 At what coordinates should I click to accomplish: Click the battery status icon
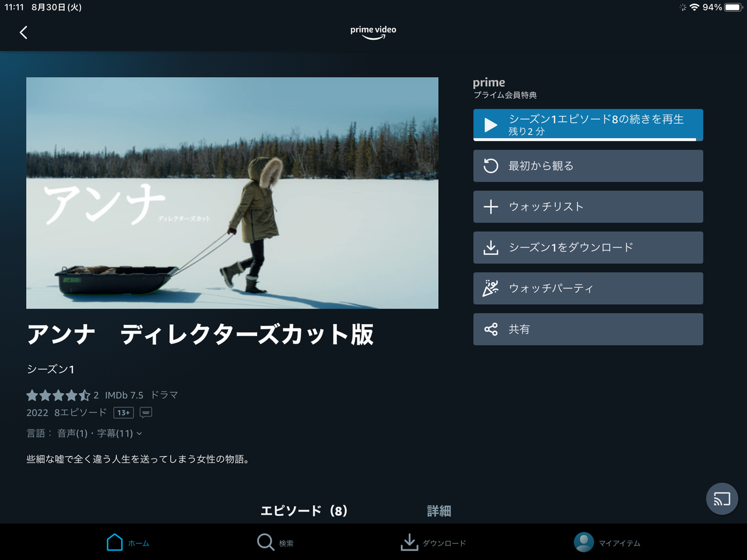733,7
